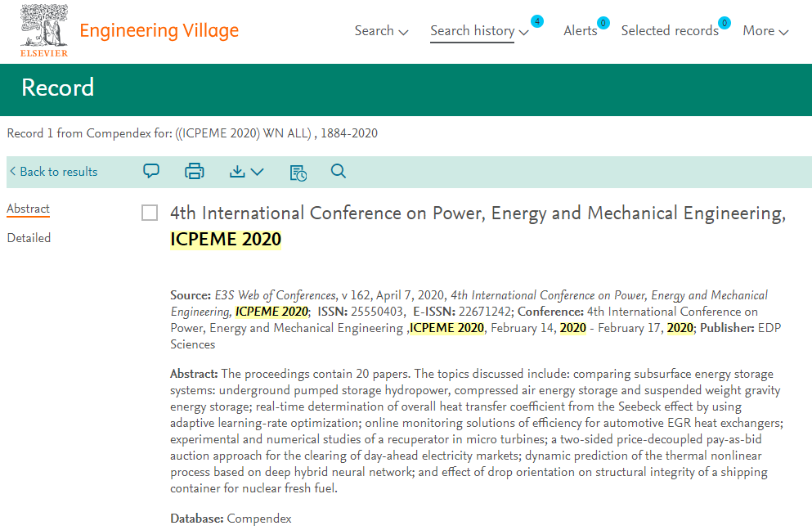Click the highlighted ICPEME 2020 title text
Screen dimensions: 812x530
tap(226, 240)
